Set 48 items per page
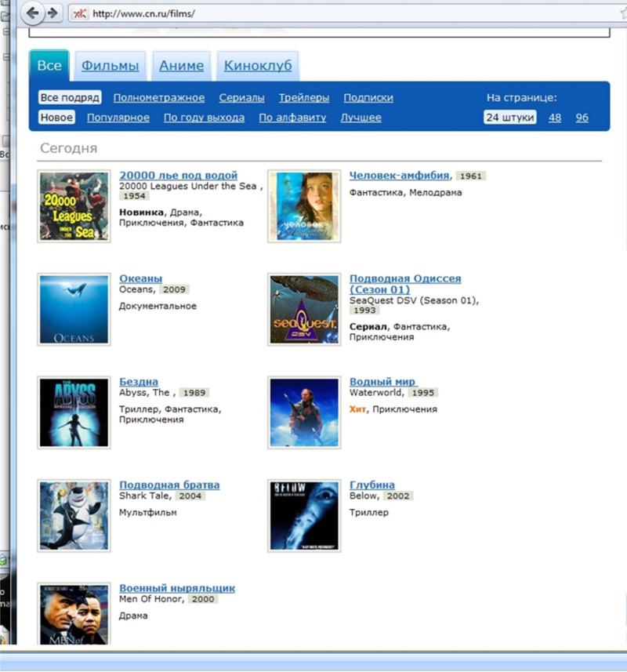This screenshot has width=627, height=672. click(x=555, y=118)
